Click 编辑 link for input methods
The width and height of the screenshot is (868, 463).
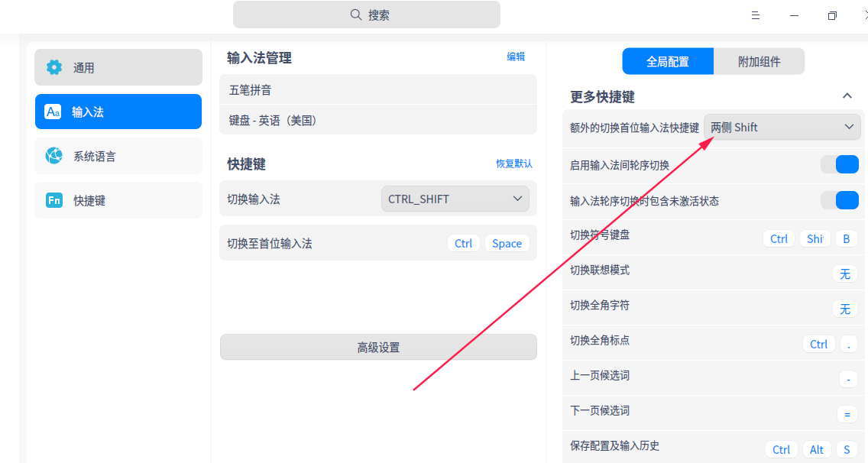pyautogui.click(x=516, y=57)
